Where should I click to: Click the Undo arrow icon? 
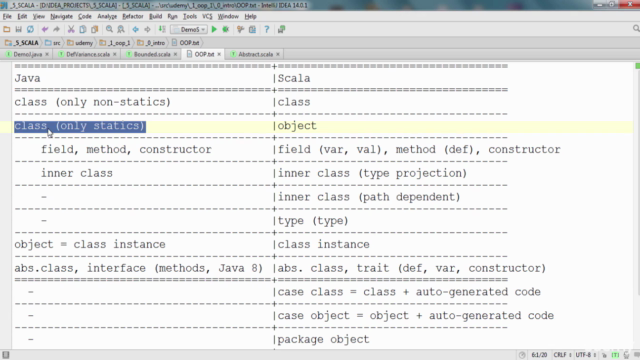[x=45, y=29]
